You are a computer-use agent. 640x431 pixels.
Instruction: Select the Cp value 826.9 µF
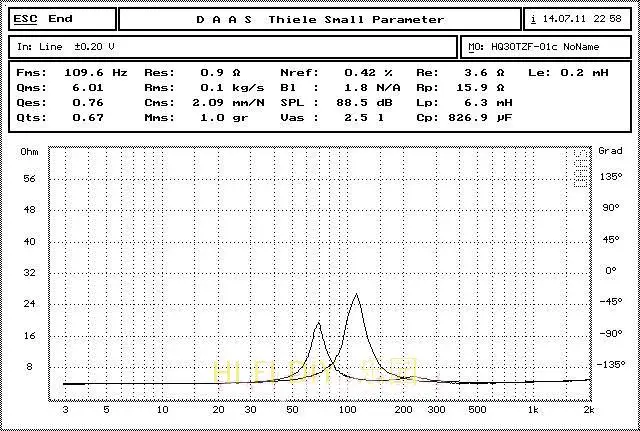point(480,118)
